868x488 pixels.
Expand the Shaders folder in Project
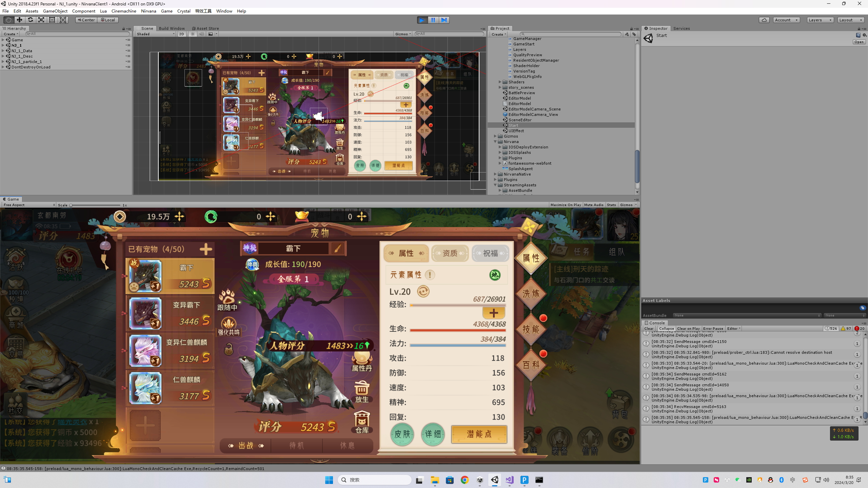500,82
